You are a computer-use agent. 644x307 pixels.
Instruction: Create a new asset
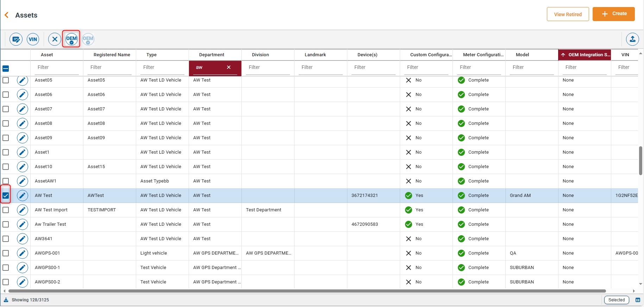614,14
